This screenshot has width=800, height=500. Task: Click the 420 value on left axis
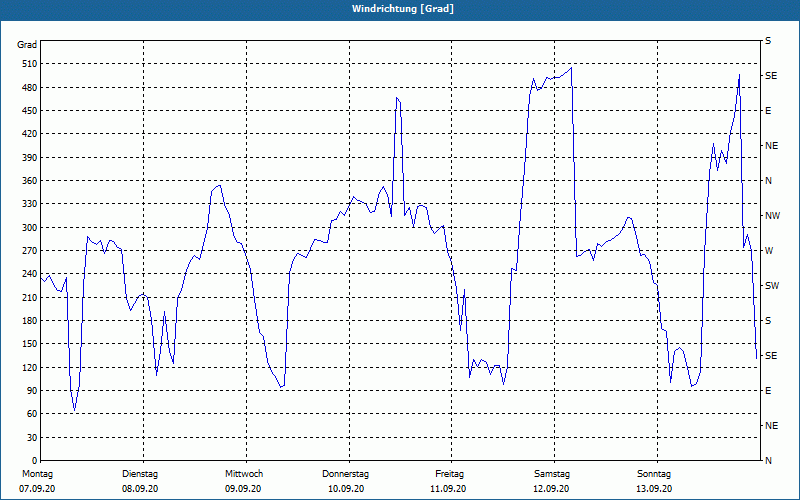[x=30, y=134]
